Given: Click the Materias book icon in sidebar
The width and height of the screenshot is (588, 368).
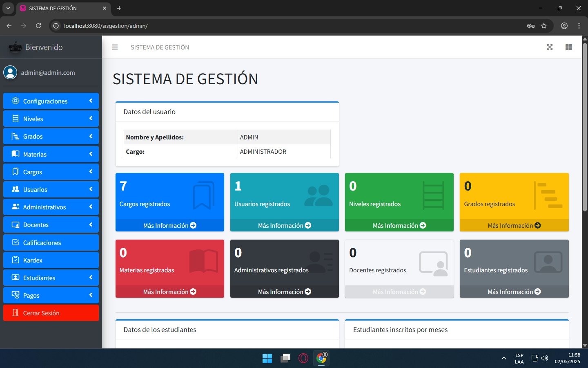Looking at the screenshot, I should point(15,154).
